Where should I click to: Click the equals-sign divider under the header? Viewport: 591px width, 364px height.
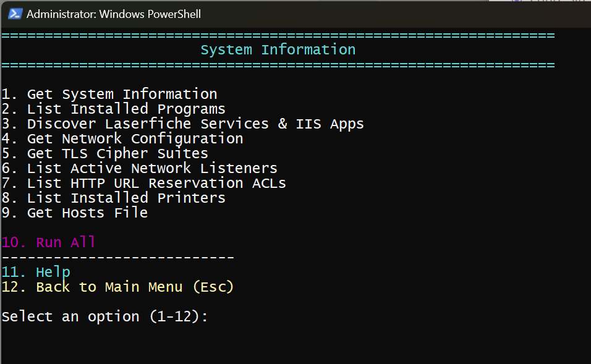(x=278, y=64)
